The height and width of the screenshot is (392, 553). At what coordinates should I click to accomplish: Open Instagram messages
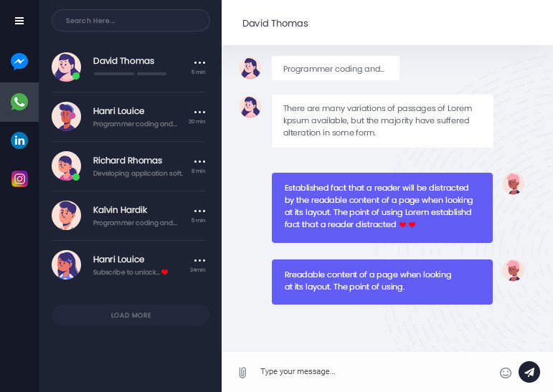(19, 179)
